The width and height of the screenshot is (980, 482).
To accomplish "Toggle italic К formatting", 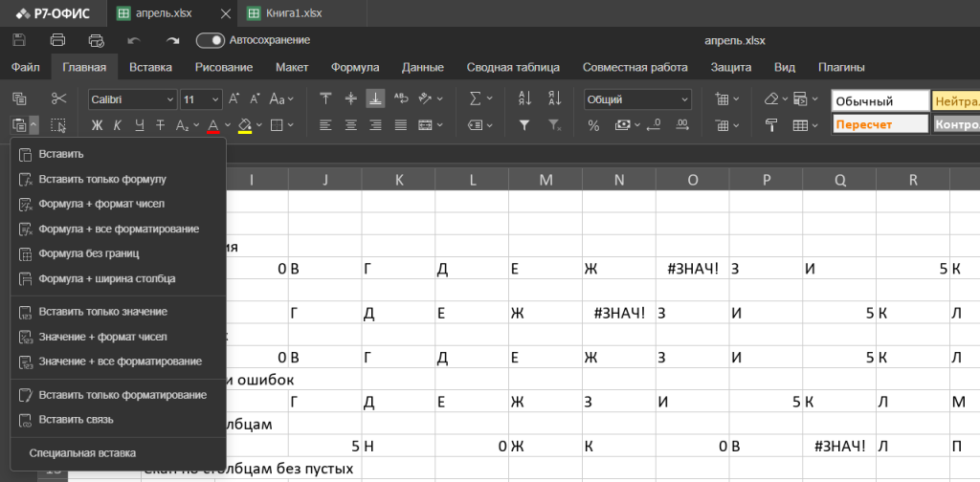I will (118, 125).
